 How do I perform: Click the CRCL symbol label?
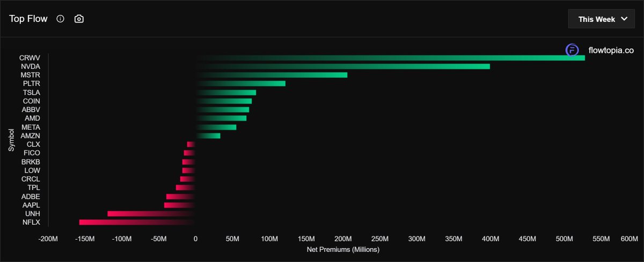click(x=31, y=179)
